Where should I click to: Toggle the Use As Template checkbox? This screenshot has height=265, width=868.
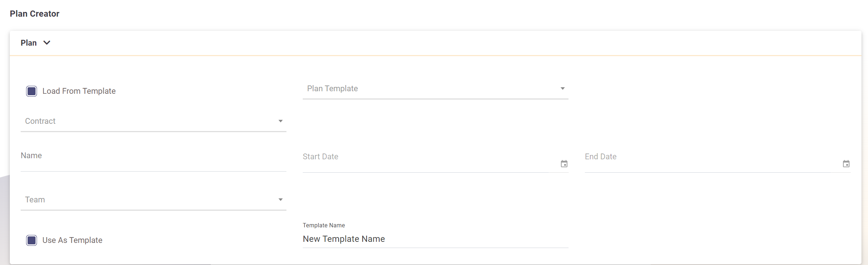click(32, 240)
